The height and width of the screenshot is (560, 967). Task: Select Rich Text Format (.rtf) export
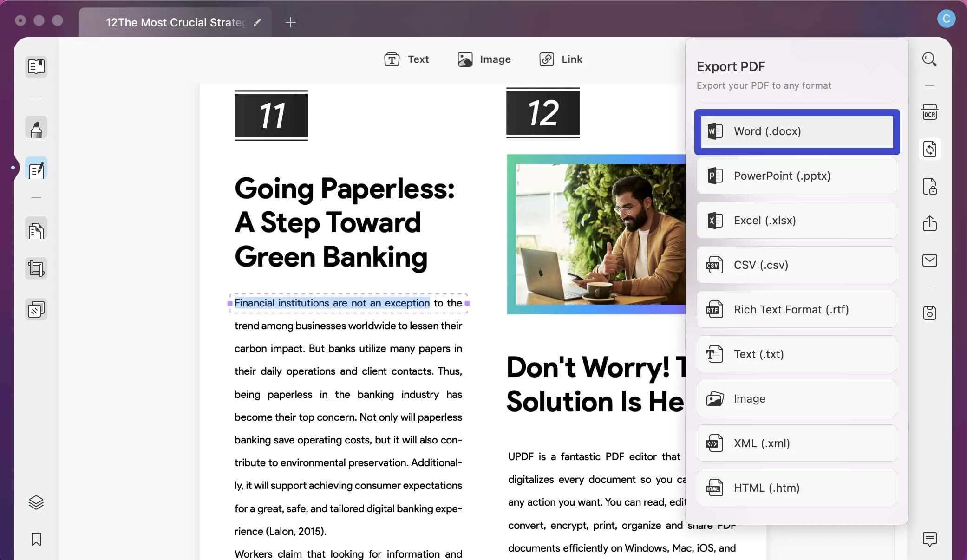tap(797, 309)
